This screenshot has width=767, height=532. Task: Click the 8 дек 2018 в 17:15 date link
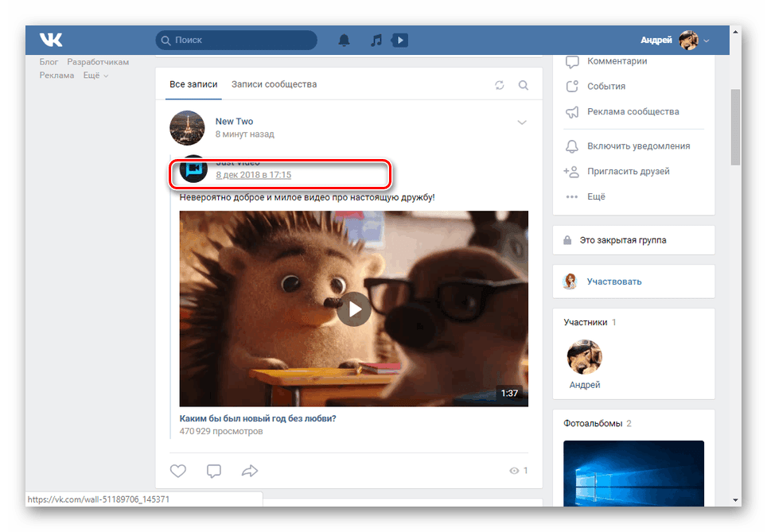click(253, 175)
